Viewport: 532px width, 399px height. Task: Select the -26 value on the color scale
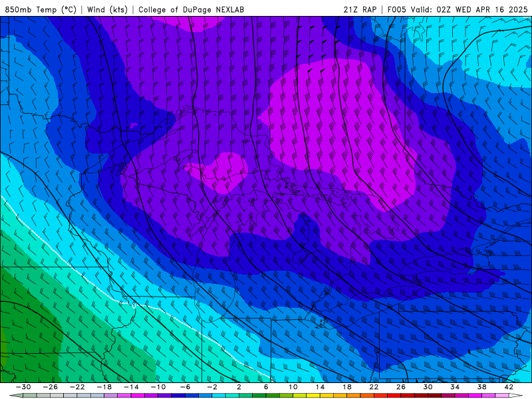click(51, 387)
